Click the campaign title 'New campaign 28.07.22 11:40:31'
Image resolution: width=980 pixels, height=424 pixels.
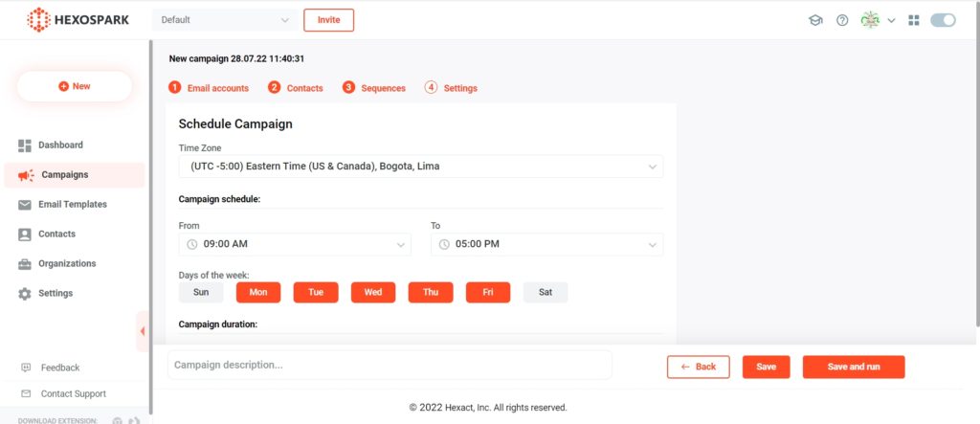[x=237, y=58]
